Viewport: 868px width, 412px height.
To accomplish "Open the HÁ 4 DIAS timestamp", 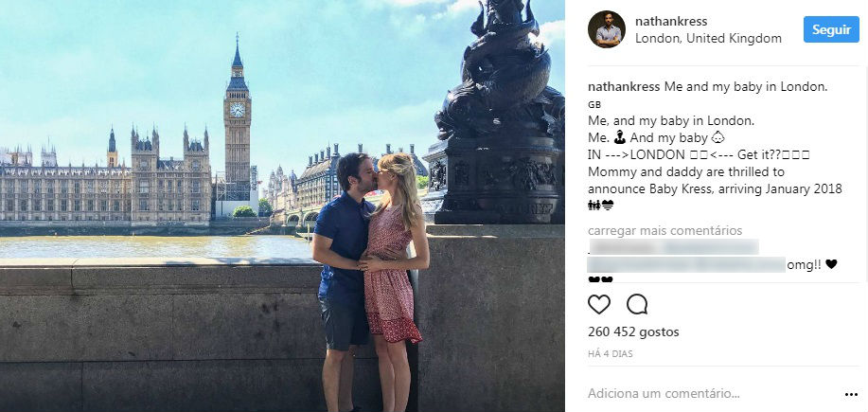I will (x=610, y=353).
